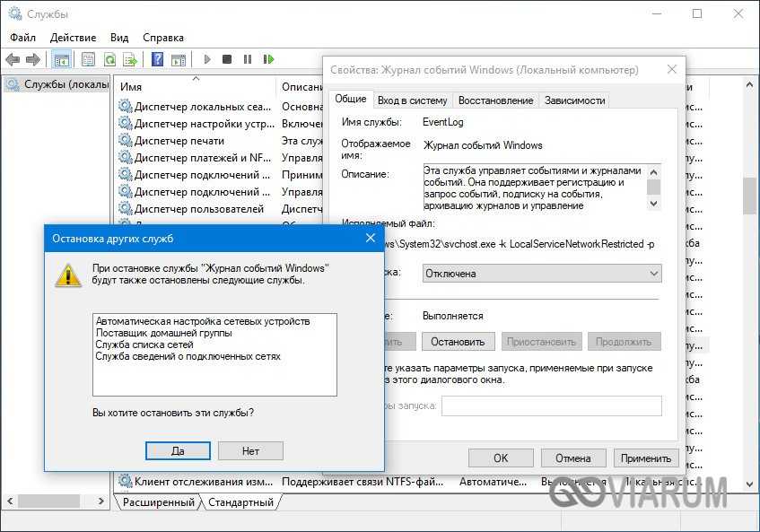Click the EventLog service name text
Image resolution: width=760 pixels, height=532 pixels.
tap(443, 122)
